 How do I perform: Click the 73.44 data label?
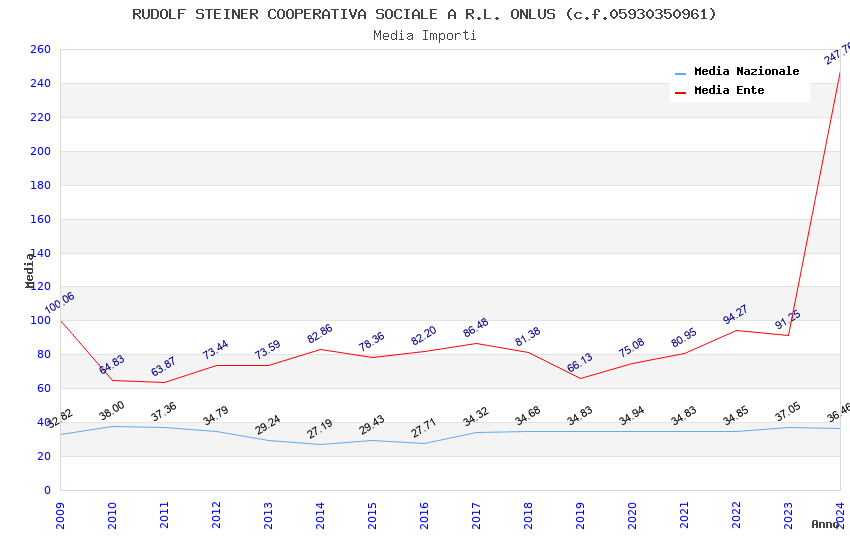(x=216, y=350)
